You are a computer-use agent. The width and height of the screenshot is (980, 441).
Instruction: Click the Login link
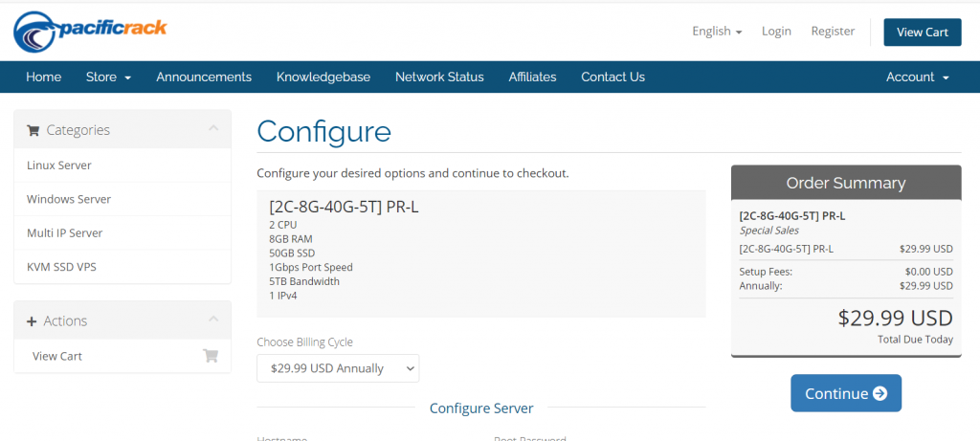[776, 32]
